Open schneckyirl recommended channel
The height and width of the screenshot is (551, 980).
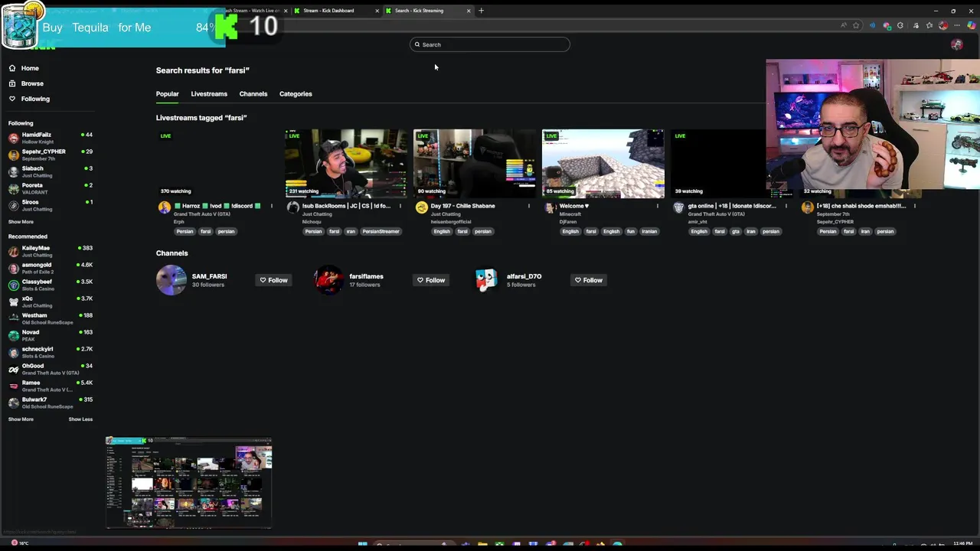tap(50, 352)
